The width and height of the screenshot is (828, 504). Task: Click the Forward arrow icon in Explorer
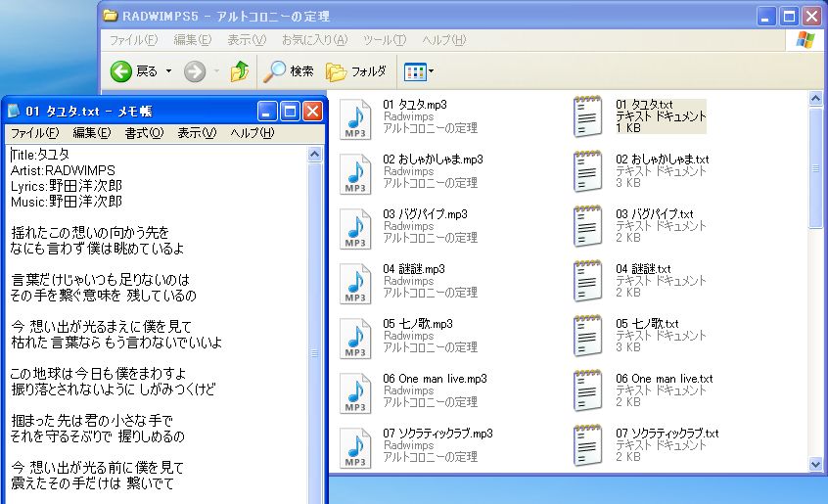(195, 71)
